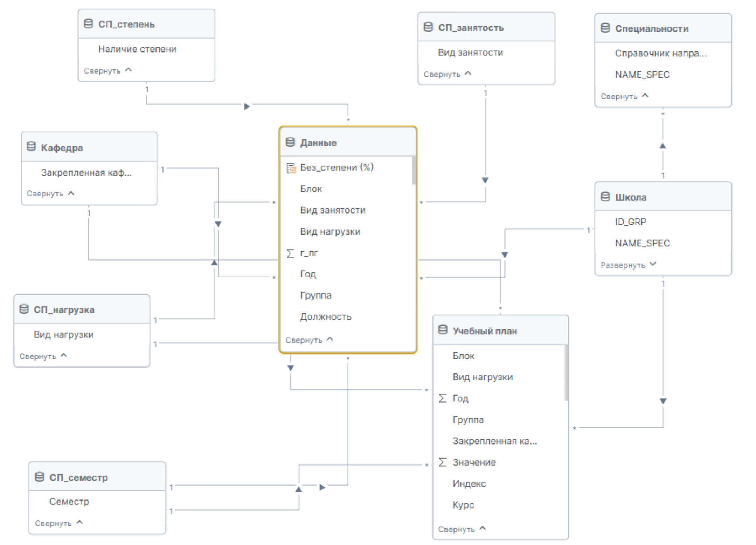Collapse the Данные table with Свернуть
Screen dimensions: 756x545
pyautogui.click(x=309, y=340)
